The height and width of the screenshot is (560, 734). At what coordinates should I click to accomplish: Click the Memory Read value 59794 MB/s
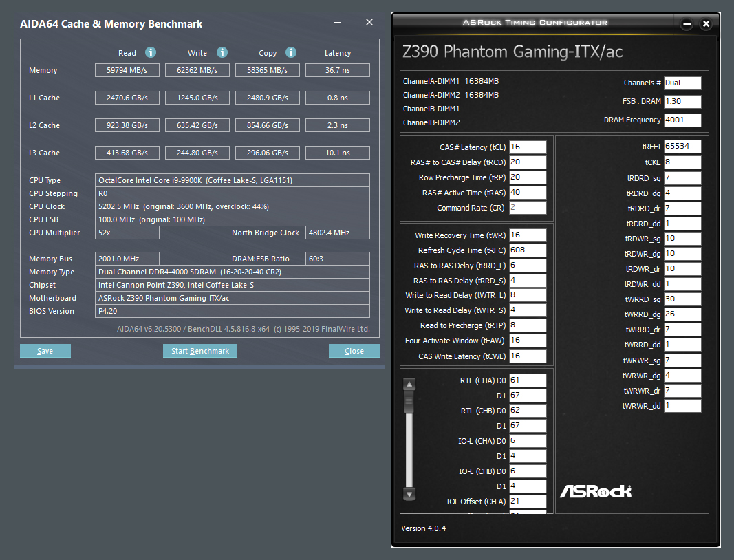pos(127,70)
